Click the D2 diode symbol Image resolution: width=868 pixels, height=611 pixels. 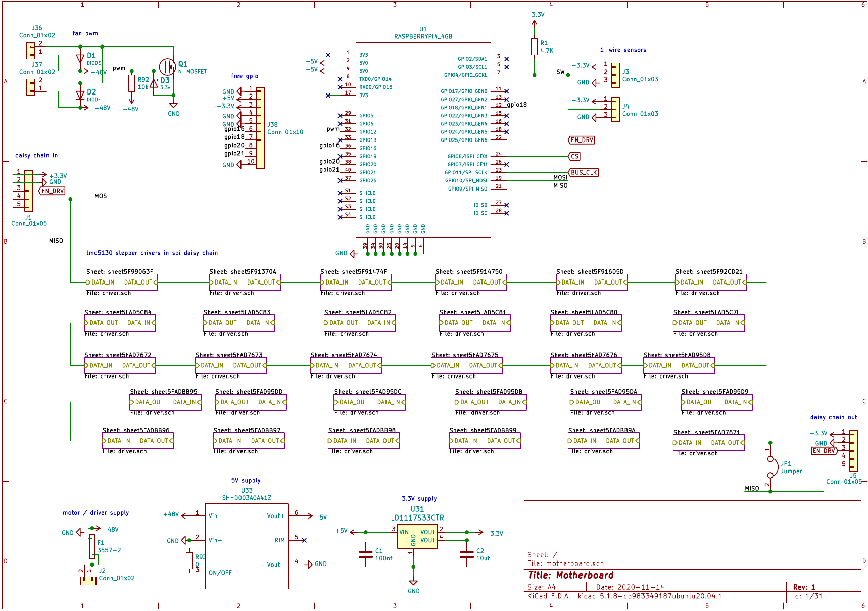pyautogui.click(x=80, y=95)
